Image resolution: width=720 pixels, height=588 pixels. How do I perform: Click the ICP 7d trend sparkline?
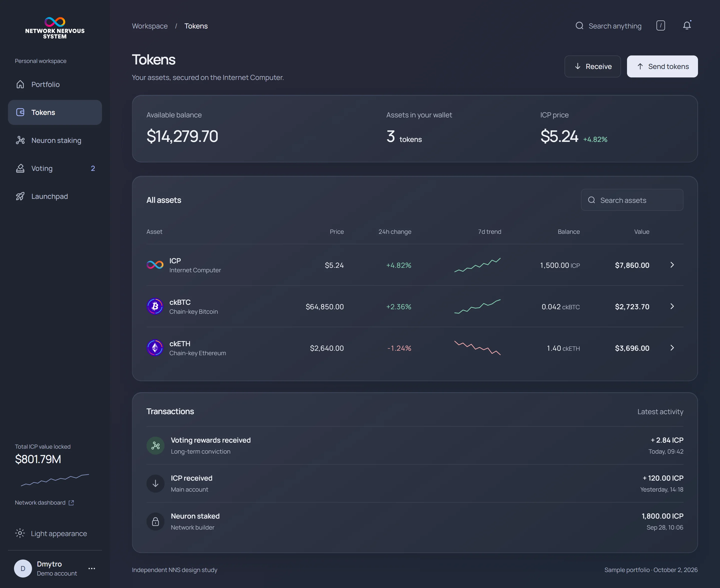pyautogui.click(x=477, y=265)
